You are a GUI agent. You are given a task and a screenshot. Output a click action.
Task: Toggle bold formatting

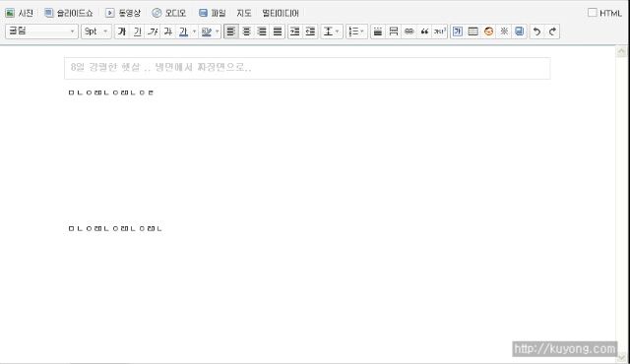click(122, 31)
